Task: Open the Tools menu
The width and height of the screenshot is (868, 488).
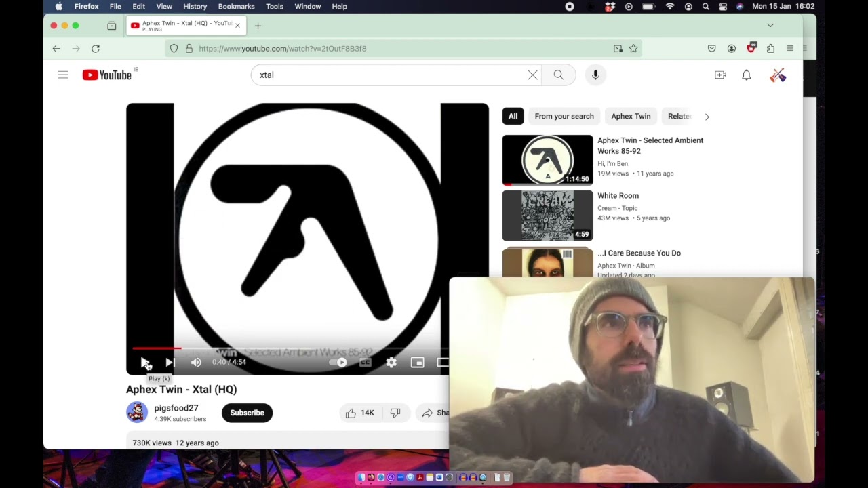Action: [275, 6]
